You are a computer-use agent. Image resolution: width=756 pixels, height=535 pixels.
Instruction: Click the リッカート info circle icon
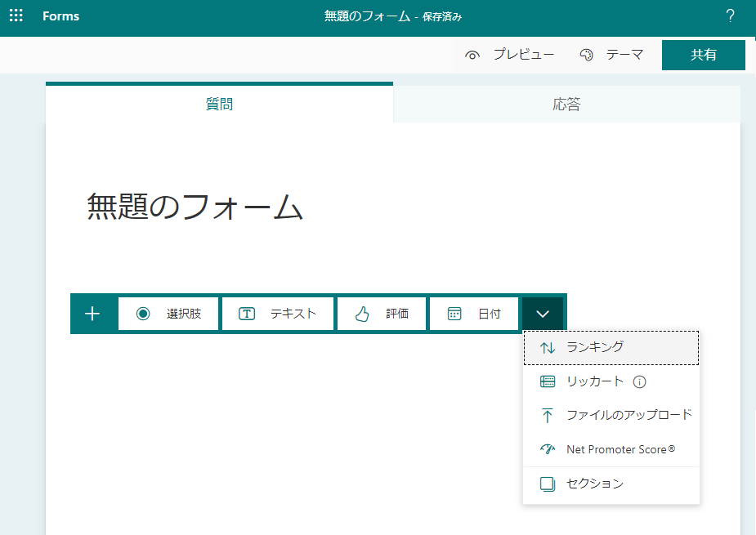639,382
